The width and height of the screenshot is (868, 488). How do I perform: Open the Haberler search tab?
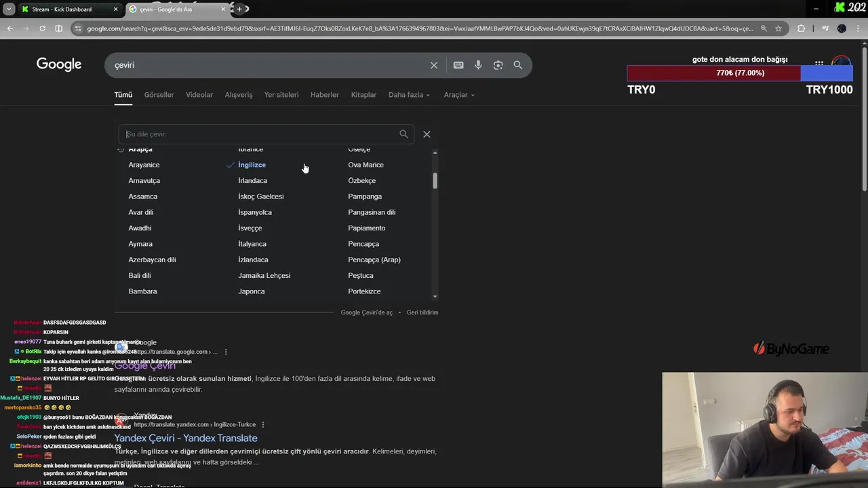point(325,95)
